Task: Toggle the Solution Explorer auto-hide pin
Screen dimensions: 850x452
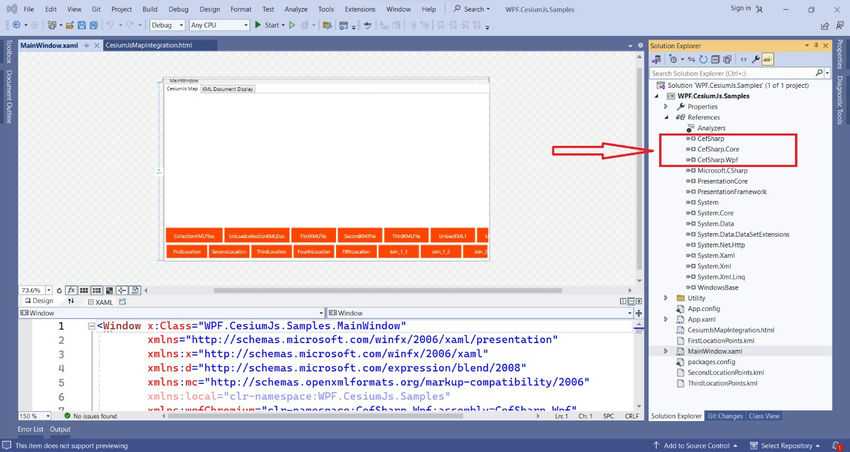Action: pos(816,46)
